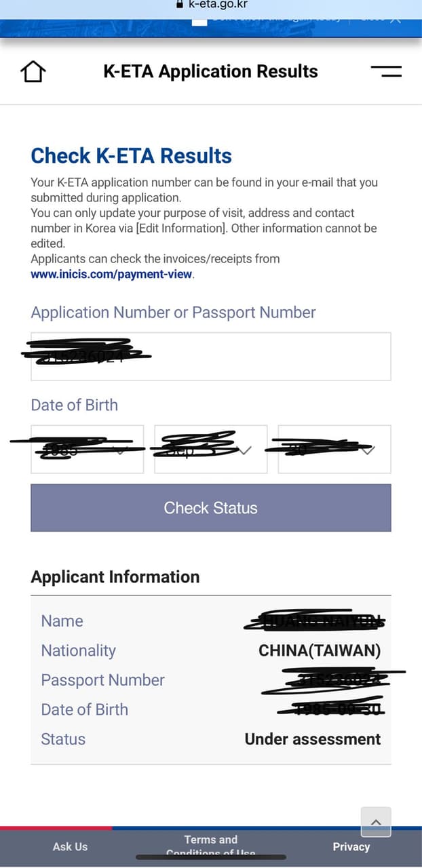Tap the lock icon beside k-eta.go.kr
The width and height of the screenshot is (422, 868).
coord(179,4)
